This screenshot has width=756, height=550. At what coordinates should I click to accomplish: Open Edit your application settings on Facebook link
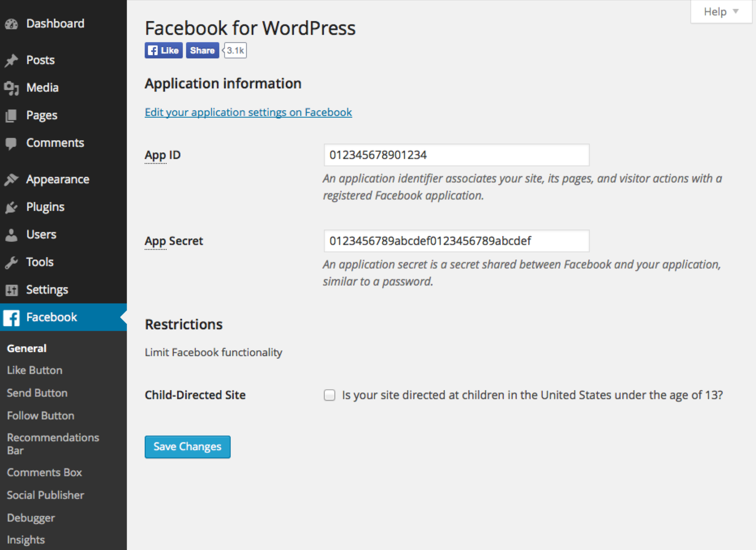click(248, 112)
